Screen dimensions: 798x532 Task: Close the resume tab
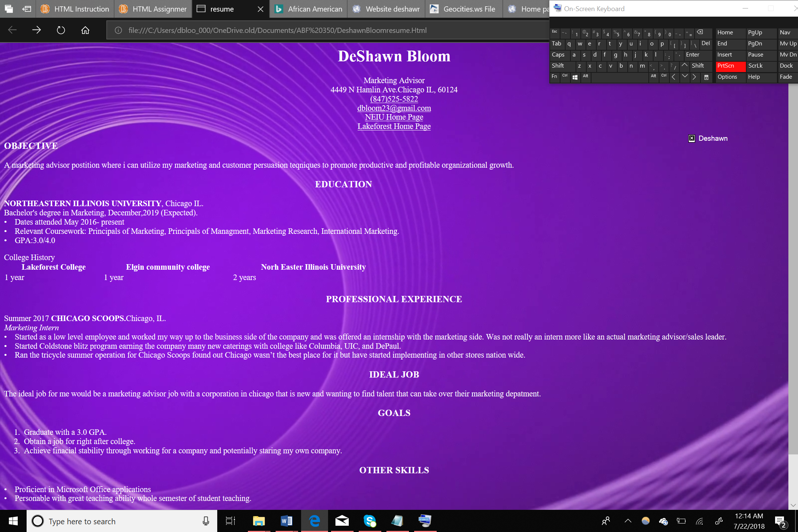click(x=260, y=9)
